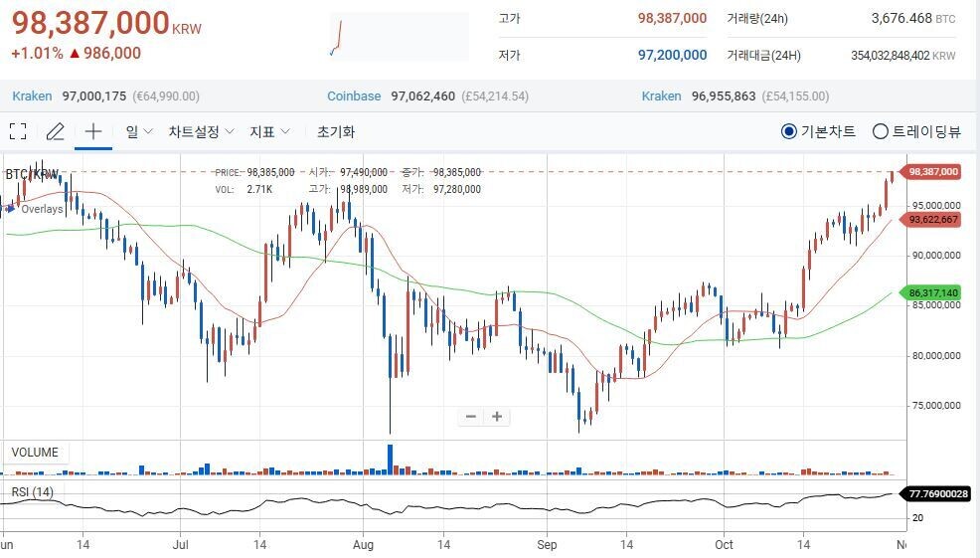The width and height of the screenshot is (980, 558).
Task: Expand the Overlays arrow on chart
Action: pyautogui.click(x=11, y=209)
